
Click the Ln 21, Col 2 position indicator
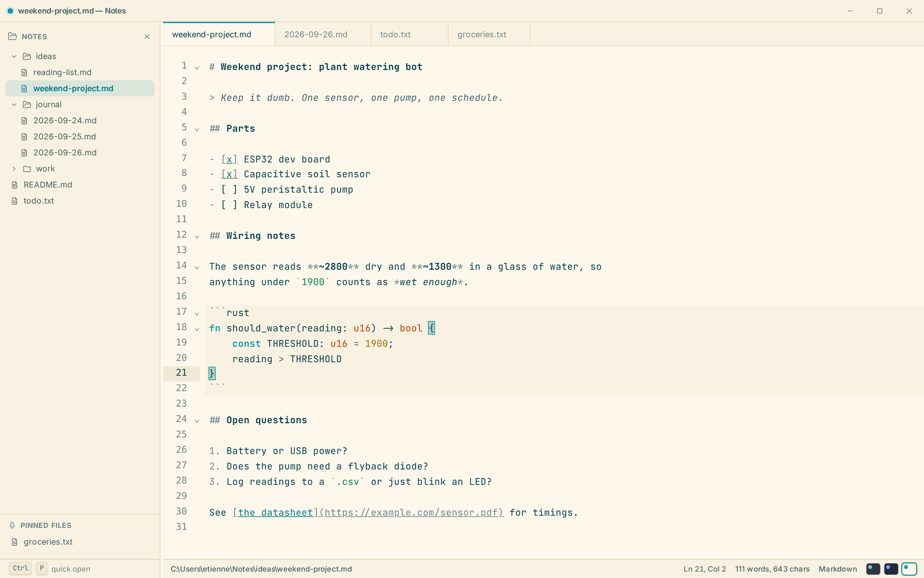click(x=705, y=569)
